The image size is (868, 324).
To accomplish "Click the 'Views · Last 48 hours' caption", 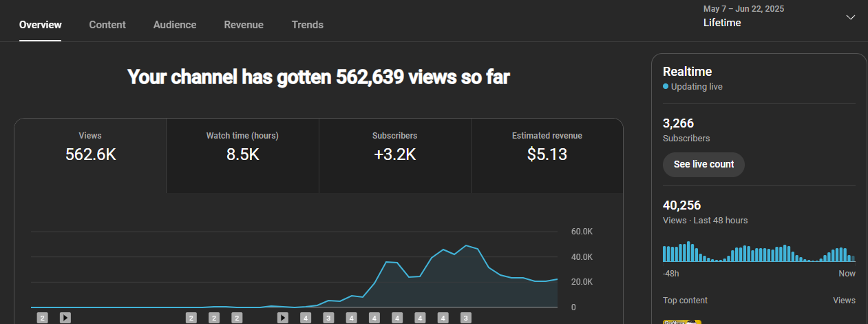I will tap(705, 221).
